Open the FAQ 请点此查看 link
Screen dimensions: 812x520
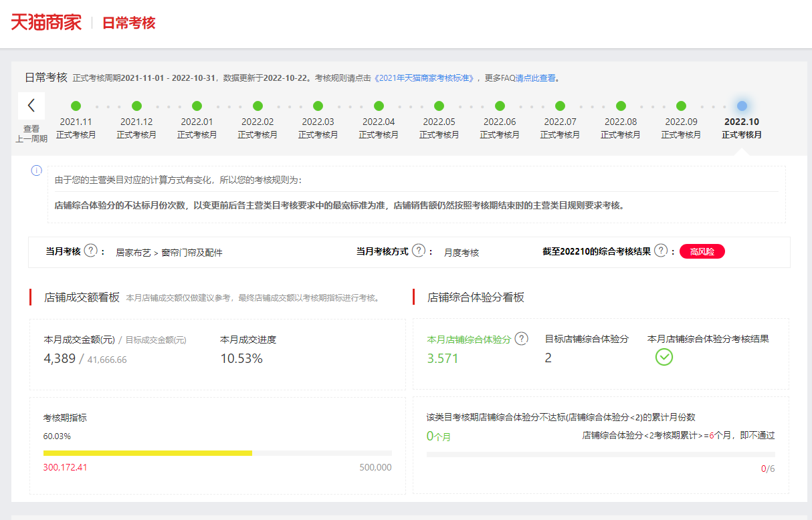tap(535, 78)
